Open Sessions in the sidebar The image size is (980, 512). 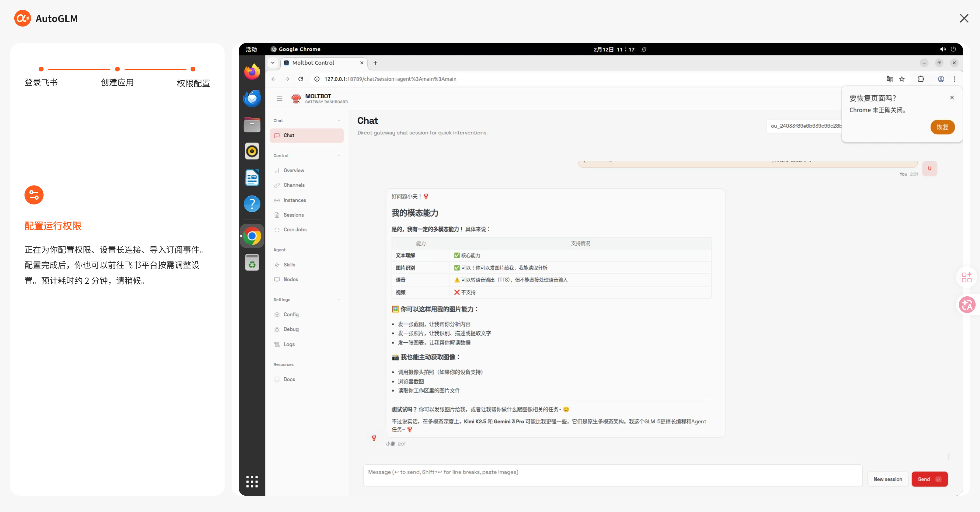307,215
